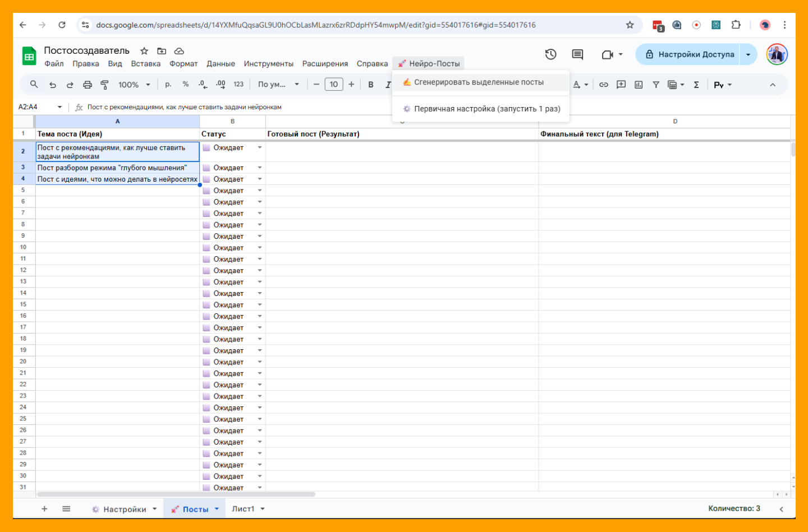
Task: Star the Постосоздатель document
Action: point(144,51)
